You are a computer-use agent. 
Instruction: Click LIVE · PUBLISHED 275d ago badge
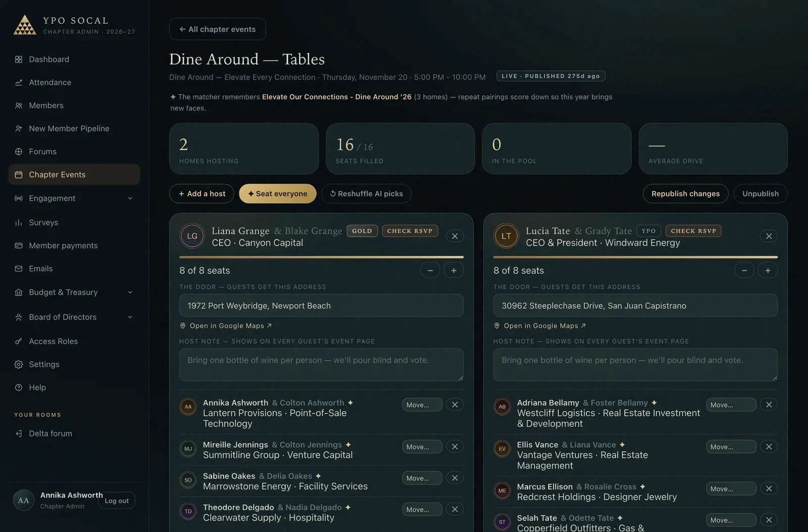coord(551,76)
